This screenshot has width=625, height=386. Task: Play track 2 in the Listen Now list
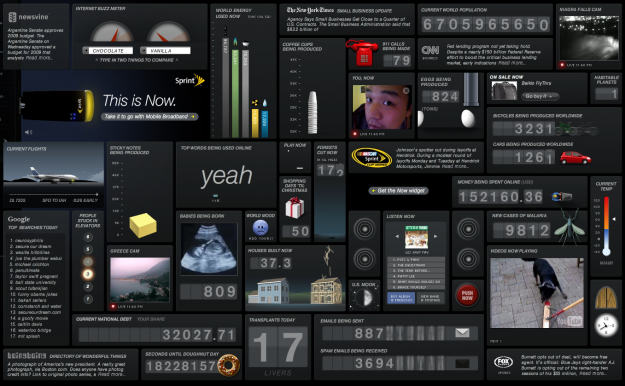[x=416, y=265]
